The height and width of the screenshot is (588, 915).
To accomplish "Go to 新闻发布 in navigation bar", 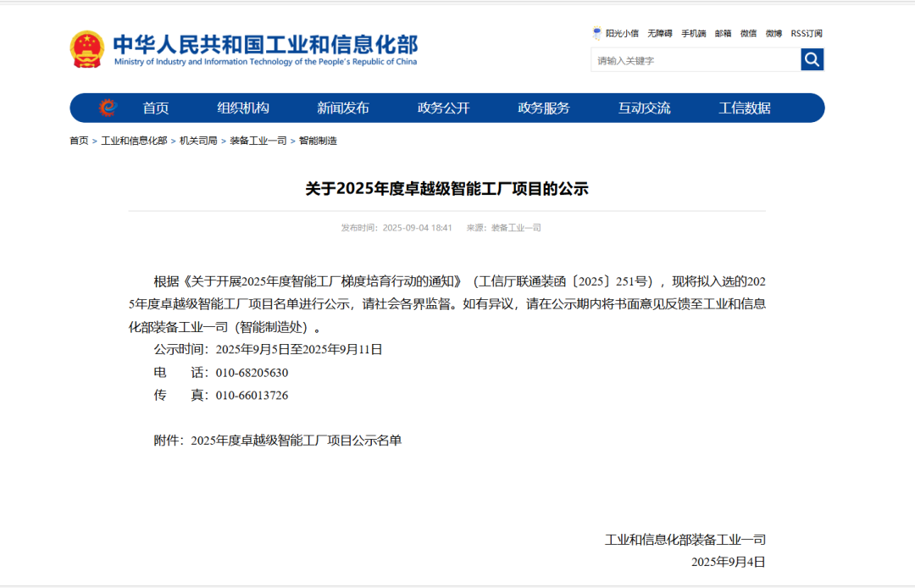I will click(x=343, y=108).
